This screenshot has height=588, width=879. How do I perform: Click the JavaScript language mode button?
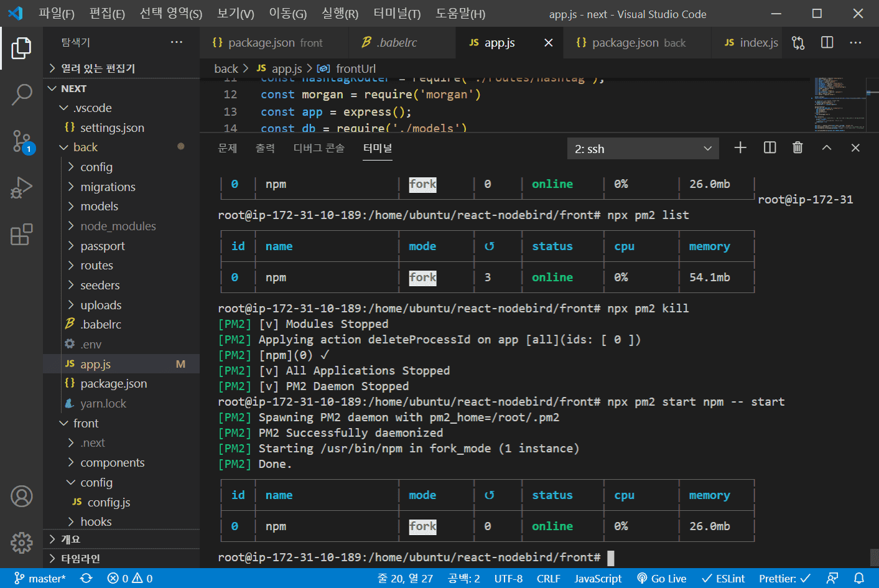coord(598,579)
